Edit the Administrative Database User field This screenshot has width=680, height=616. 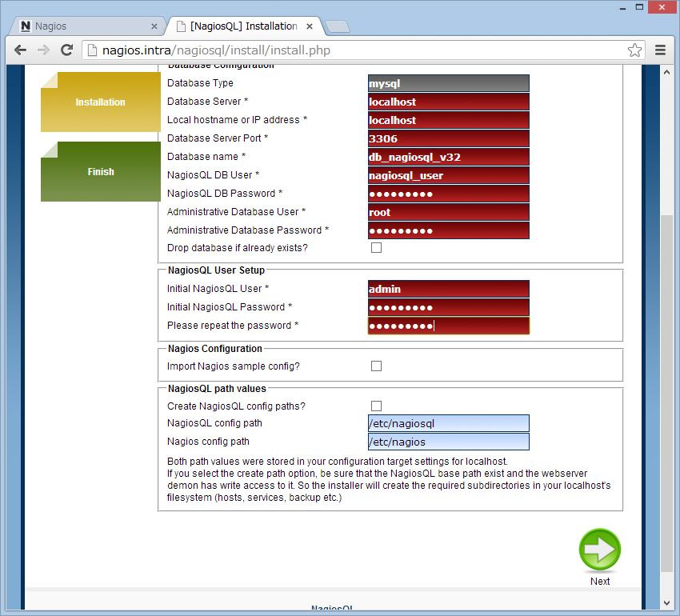point(449,212)
